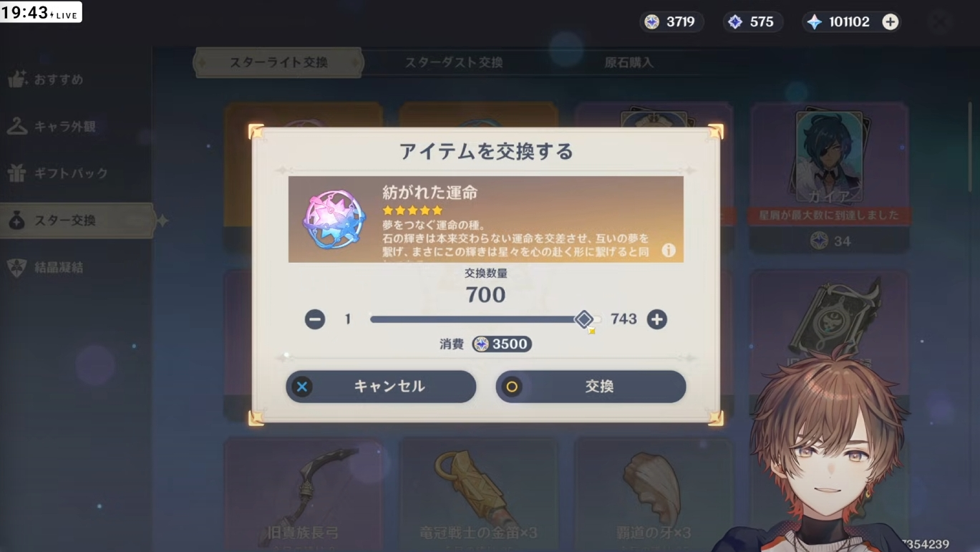Click the Starglitter currency icon showing 3719

click(x=652, y=22)
